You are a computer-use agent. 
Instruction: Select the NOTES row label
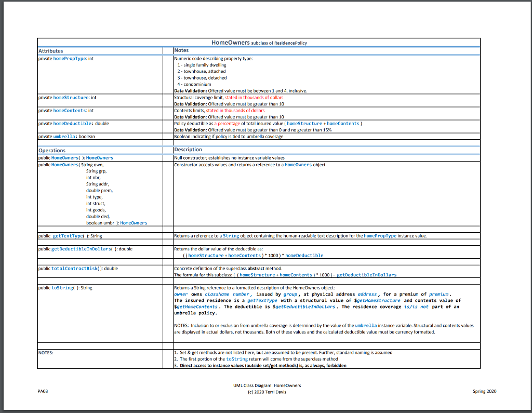click(46, 352)
